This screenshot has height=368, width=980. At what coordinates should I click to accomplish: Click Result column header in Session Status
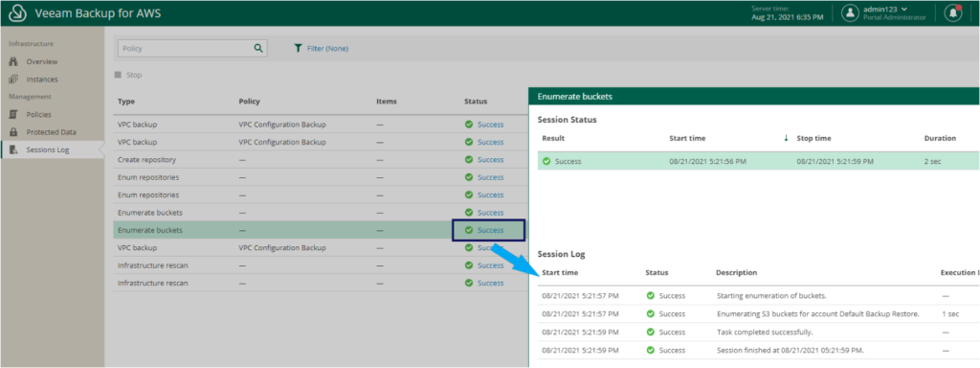coord(553,138)
